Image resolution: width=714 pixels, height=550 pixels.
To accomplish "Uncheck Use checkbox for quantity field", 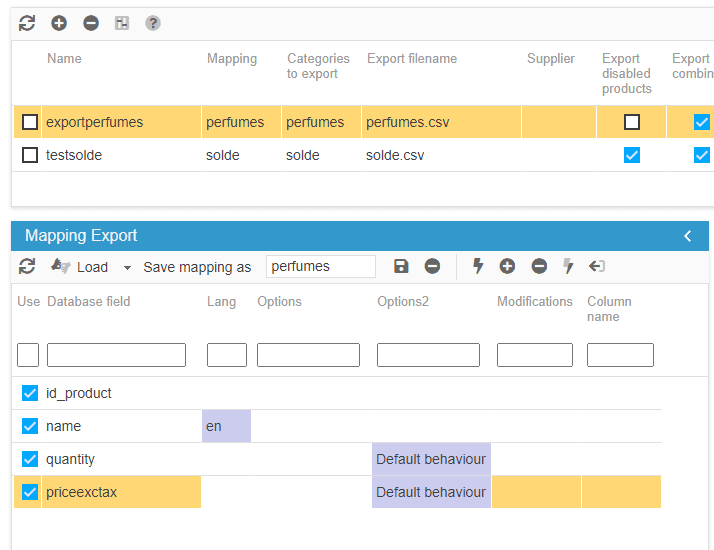I will pyautogui.click(x=30, y=459).
